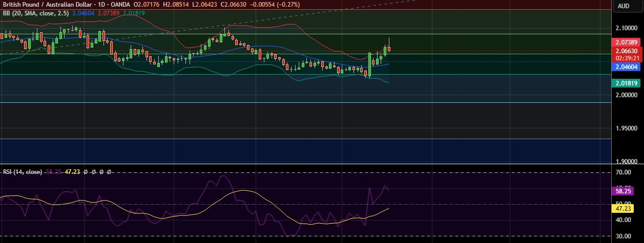This screenshot has width=644, height=243.
Task: Click the 40.00 RSI scale level
Action: (x=623, y=220)
